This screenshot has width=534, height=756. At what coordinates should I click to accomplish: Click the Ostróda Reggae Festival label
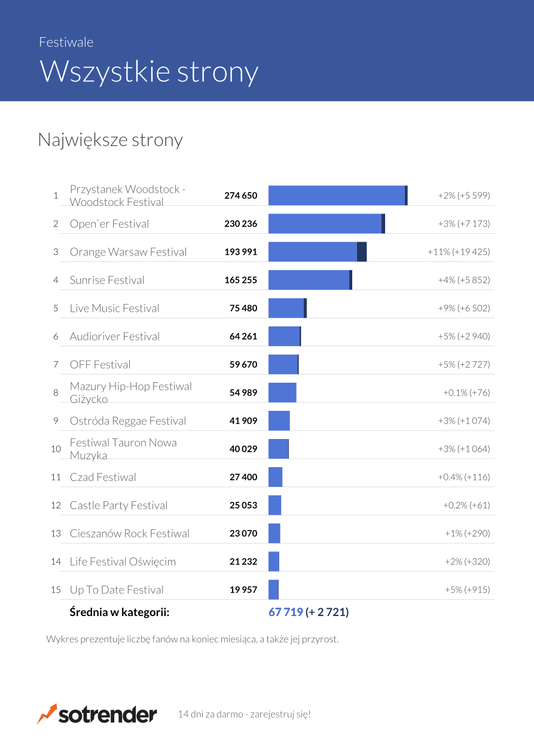pos(128,420)
